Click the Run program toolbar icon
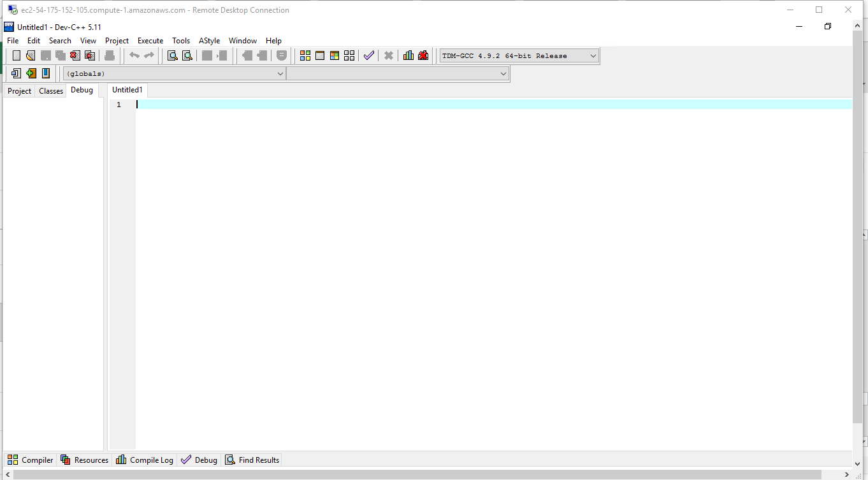The height and width of the screenshot is (480, 868). (x=320, y=55)
